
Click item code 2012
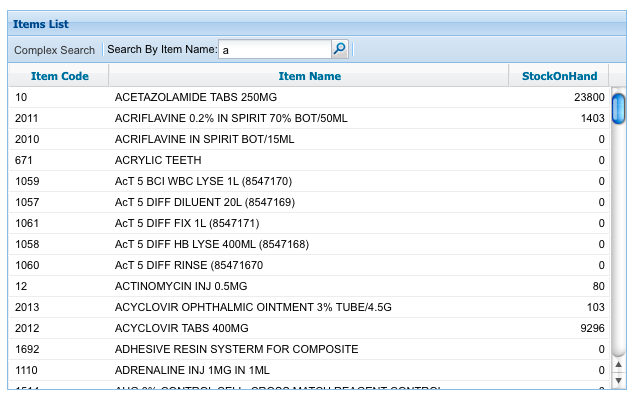pos(27,328)
